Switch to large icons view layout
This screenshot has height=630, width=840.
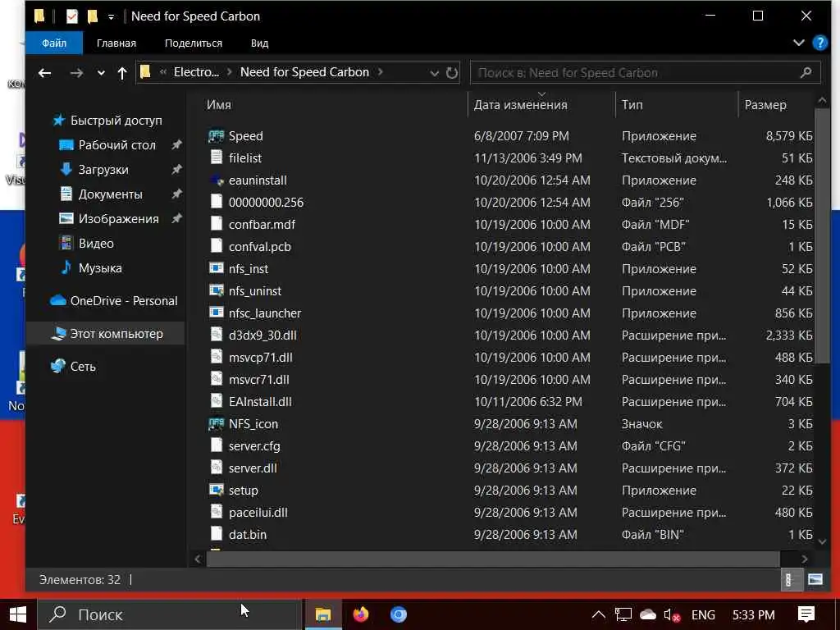(x=815, y=580)
